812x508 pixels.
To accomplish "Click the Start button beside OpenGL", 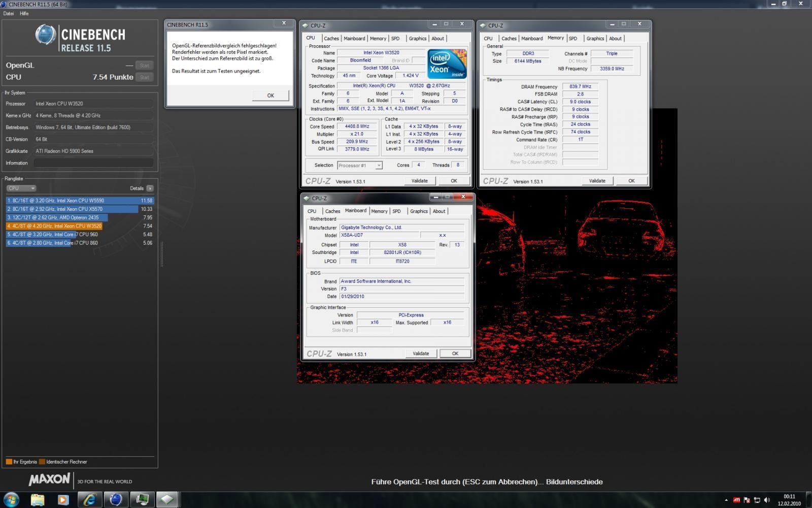I will coord(145,66).
